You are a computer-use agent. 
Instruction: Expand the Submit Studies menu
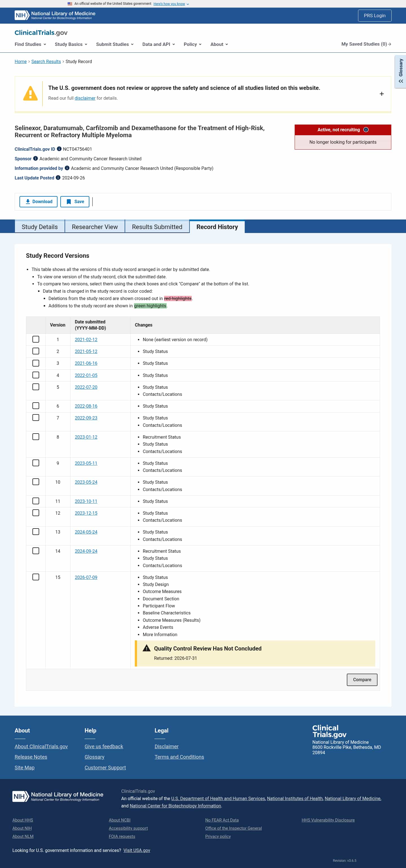tap(115, 44)
